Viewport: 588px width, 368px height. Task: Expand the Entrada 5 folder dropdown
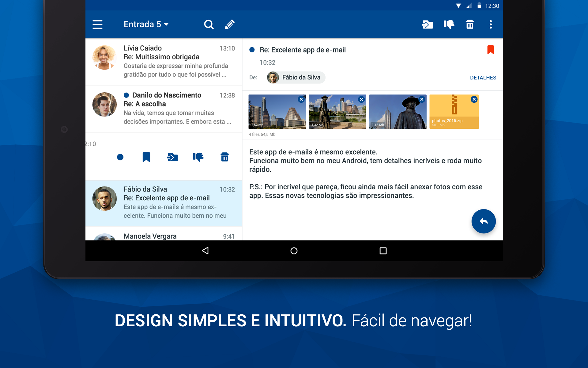pyautogui.click(x=146, y=24)
